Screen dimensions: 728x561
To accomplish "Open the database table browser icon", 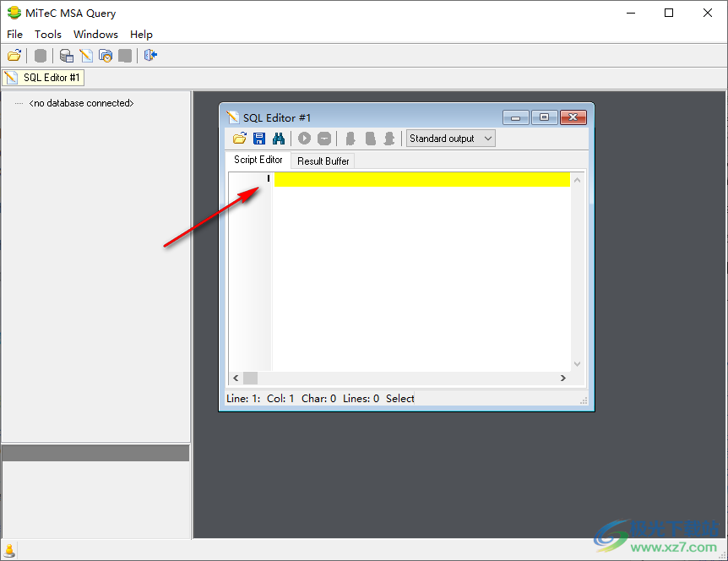I will point(66,56).
